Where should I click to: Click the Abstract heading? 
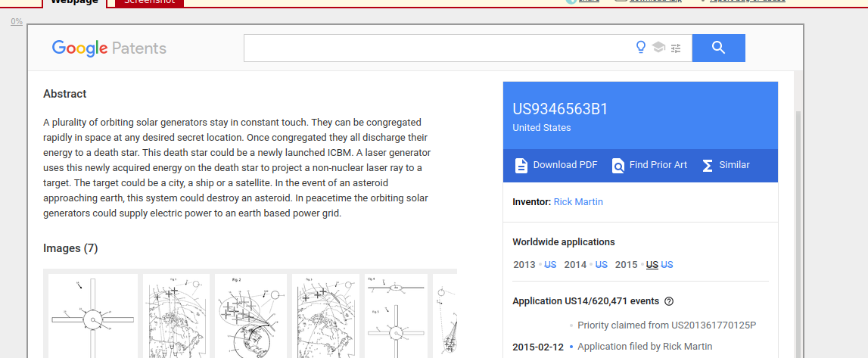[65, 94]
